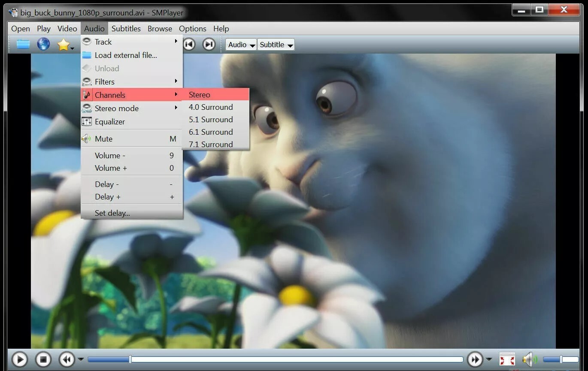Open file with the folder toolbar icon
This screenshot has height=371, width=588.
[23, 44]
